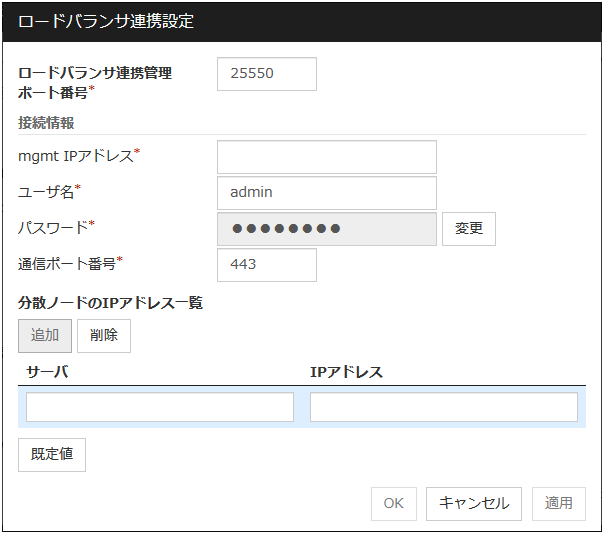Viewport: 604px width, 534px height.
Task: Click the 通信ポート番号 field showing 443
Action: click(x=266, y=265)
